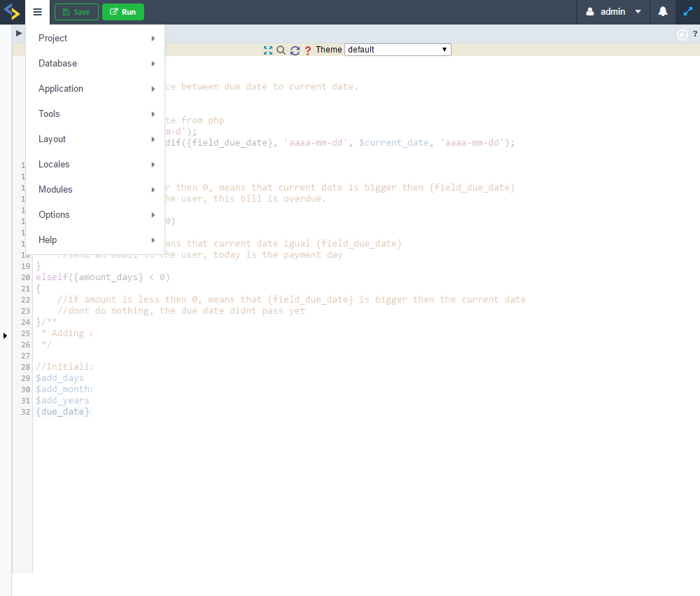Image resolution: width=700 pixels, height=596 pixels.
Task: Expand the Application submenu arrow
Action: 153,89
